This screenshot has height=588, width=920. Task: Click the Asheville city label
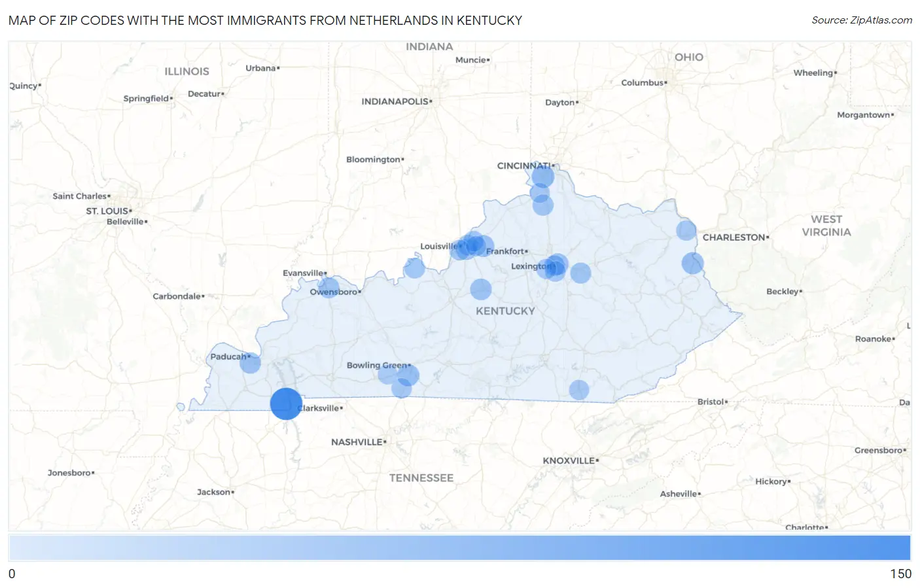click(680, 494)
